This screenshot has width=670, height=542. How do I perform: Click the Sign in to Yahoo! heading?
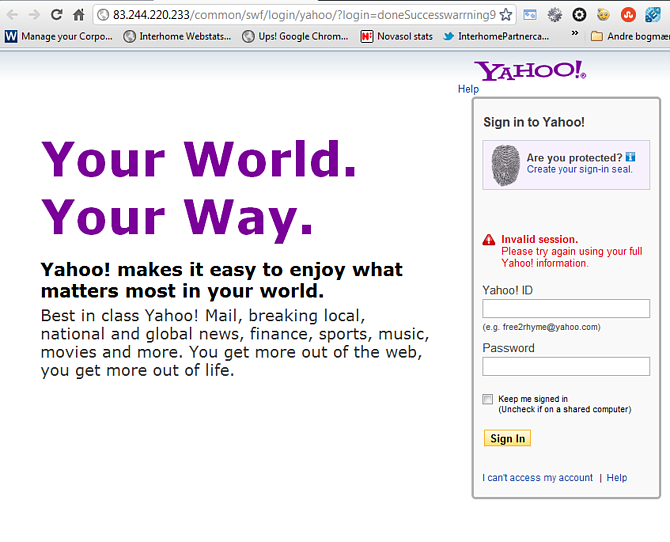[x=534, y=122]
